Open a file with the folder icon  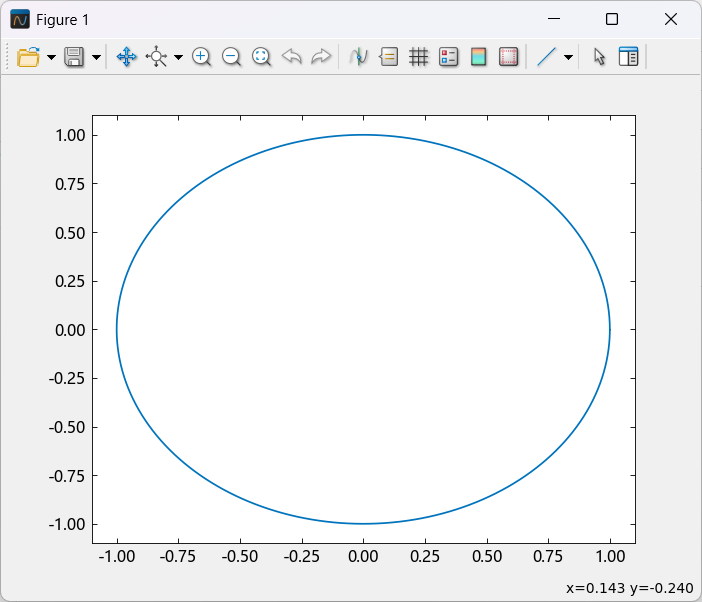pos(28,57)
